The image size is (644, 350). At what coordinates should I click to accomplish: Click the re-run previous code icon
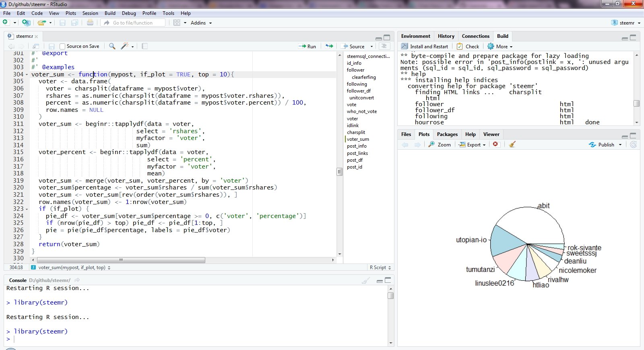329,46
